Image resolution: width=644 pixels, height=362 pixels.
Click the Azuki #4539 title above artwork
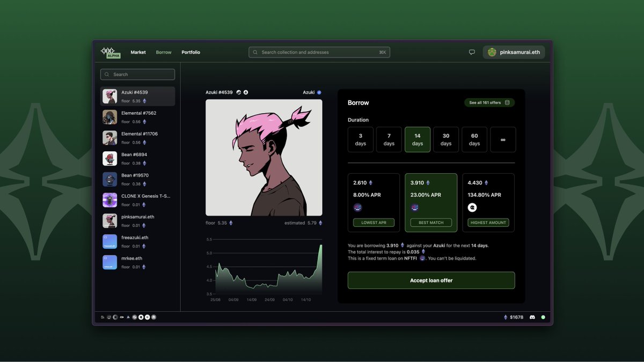[219, 92]
